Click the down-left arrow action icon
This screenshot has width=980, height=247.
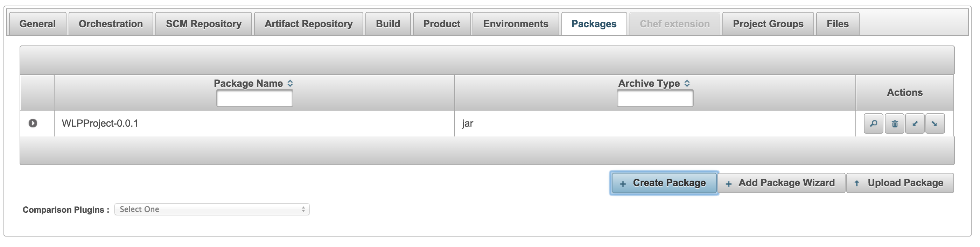point(915,123)
